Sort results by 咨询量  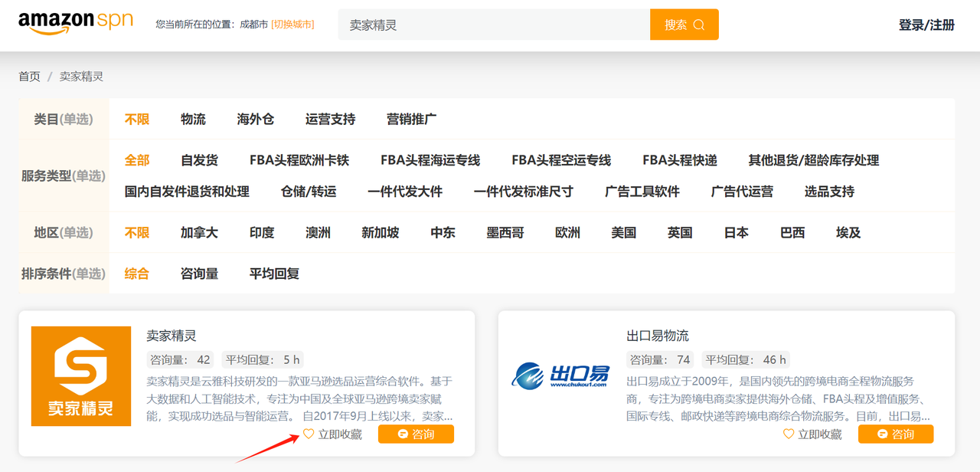point(199,274)
